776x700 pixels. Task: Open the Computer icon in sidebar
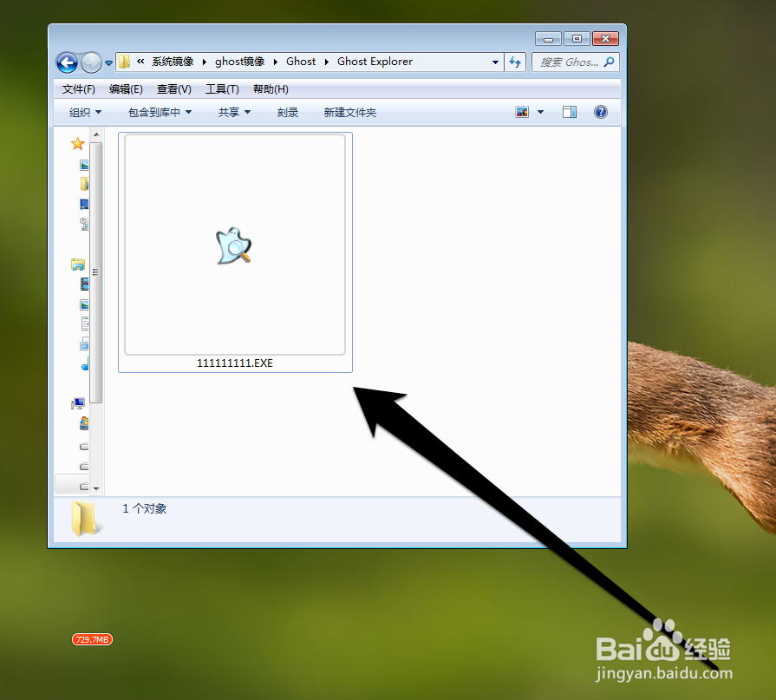pos(78,404)
